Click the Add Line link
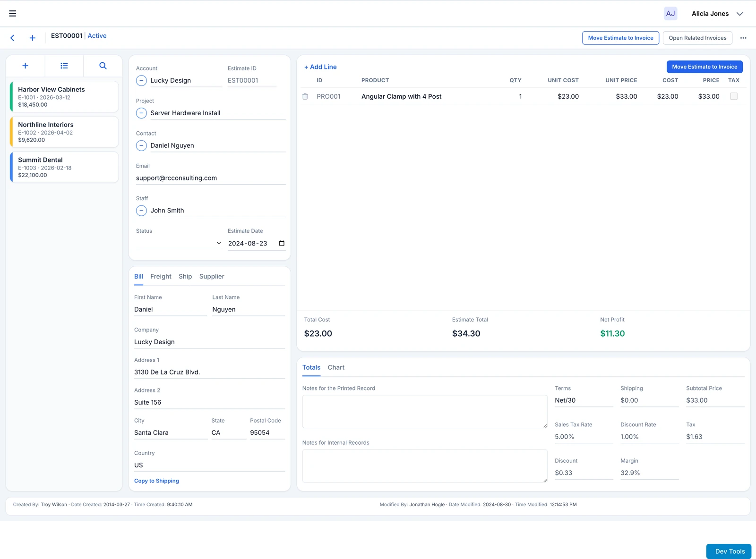The width and height of the screenshot is (756, 559). click(320, 67)
